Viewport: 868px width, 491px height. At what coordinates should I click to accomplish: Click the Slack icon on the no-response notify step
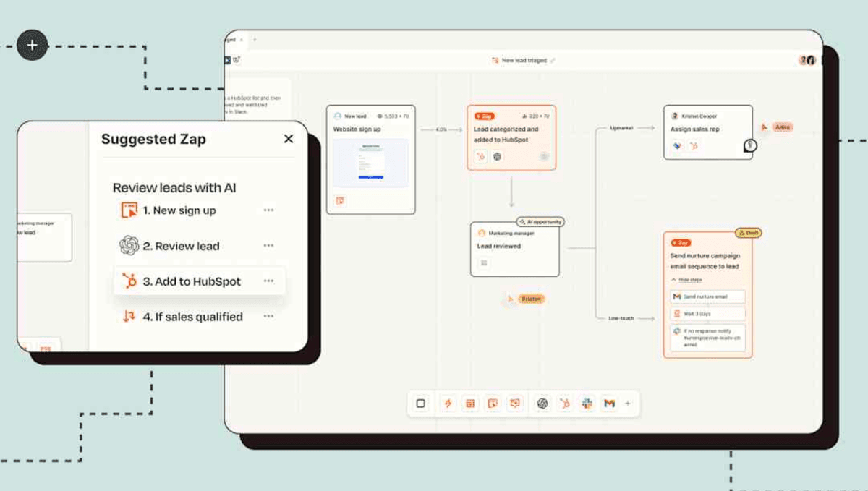click(x=678, y=330)
